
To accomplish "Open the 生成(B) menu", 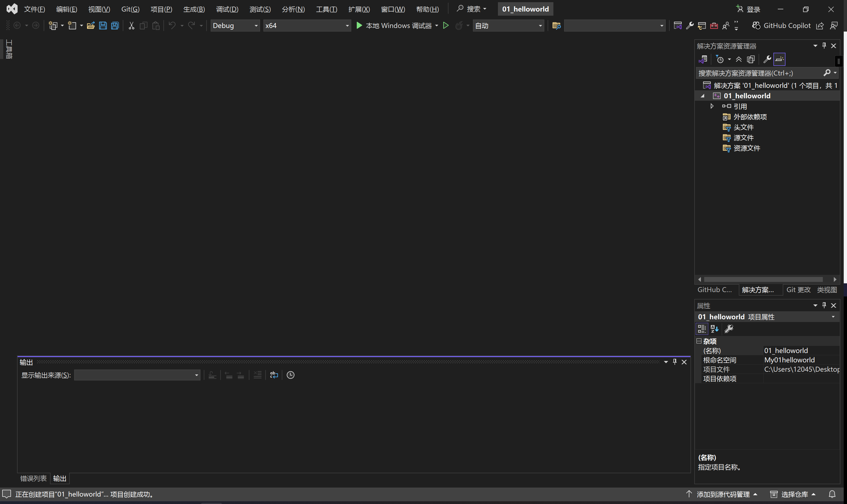I will click(x=194, y=9).
